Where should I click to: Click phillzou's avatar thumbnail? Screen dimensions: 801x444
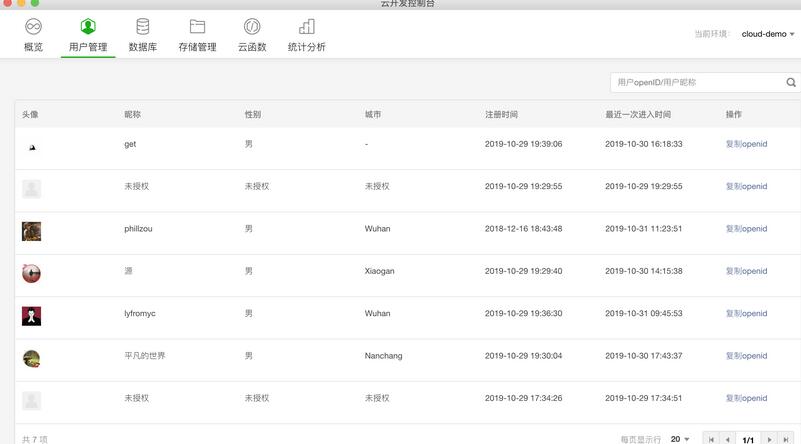coord(32,231)
